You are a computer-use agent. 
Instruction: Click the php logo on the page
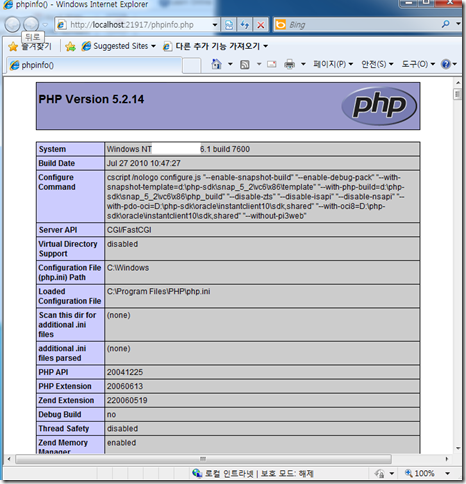[379, 106]
